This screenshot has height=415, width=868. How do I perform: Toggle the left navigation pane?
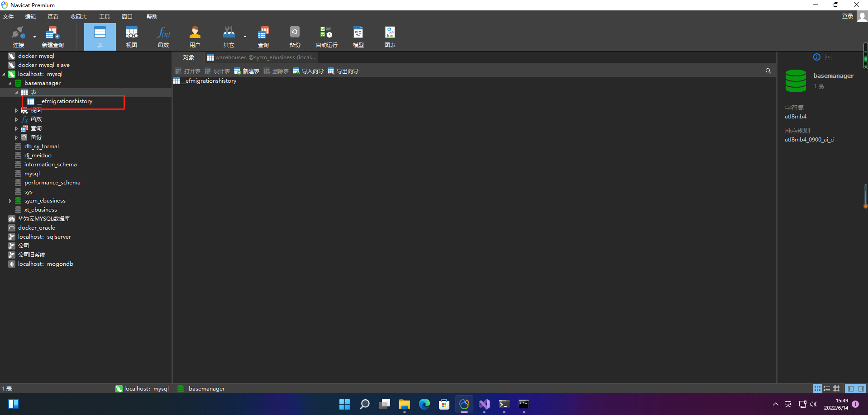pos(851,388)
